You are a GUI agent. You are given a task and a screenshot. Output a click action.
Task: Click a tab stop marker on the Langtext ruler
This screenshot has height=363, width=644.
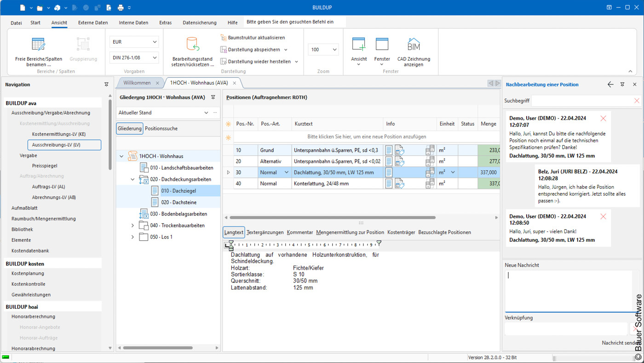coord(379,242)
